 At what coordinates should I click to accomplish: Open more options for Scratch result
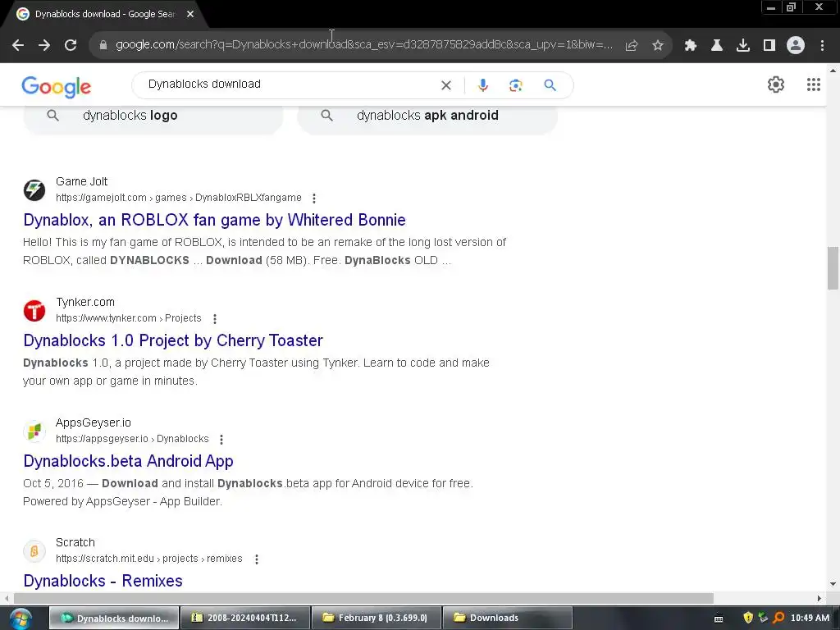257,559
